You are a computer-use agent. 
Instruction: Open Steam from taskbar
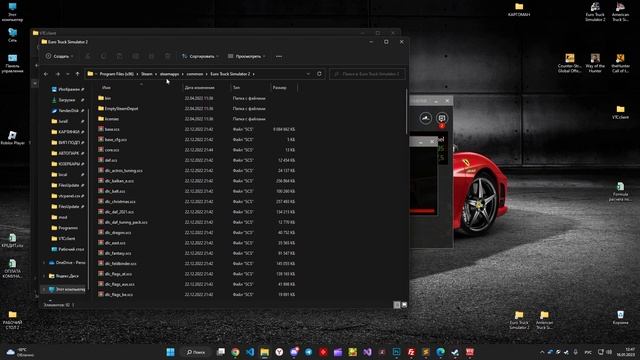coord(455,352)
